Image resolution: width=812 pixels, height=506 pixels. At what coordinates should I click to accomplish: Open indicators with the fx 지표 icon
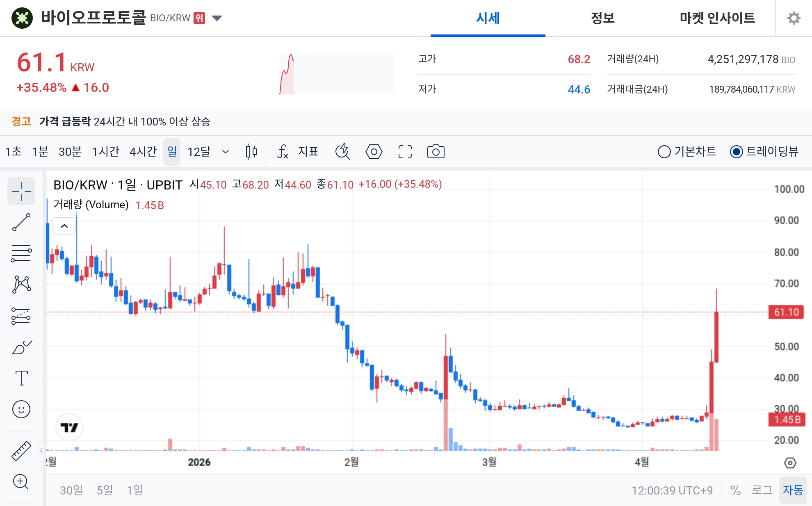[296, 152]
